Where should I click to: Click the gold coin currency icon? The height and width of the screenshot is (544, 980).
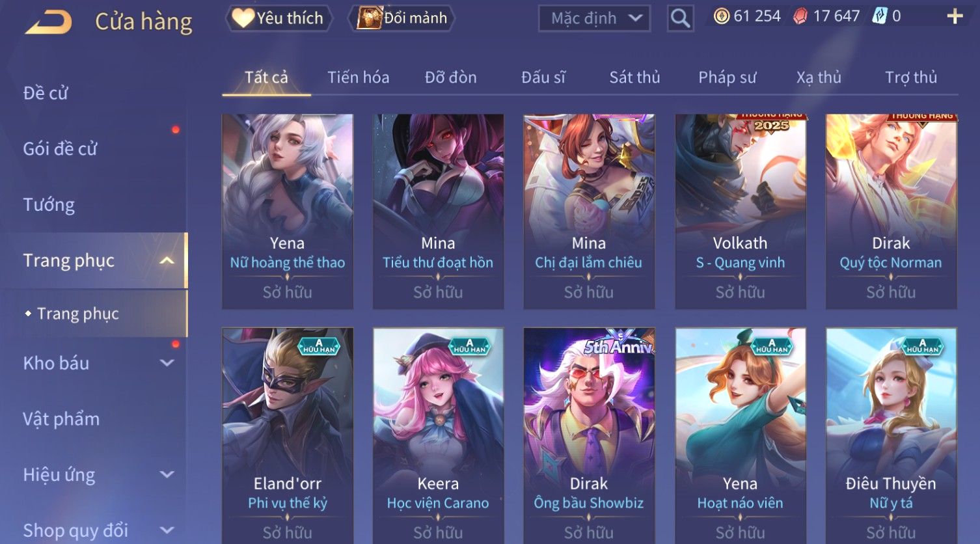click(x=722, y=16)
